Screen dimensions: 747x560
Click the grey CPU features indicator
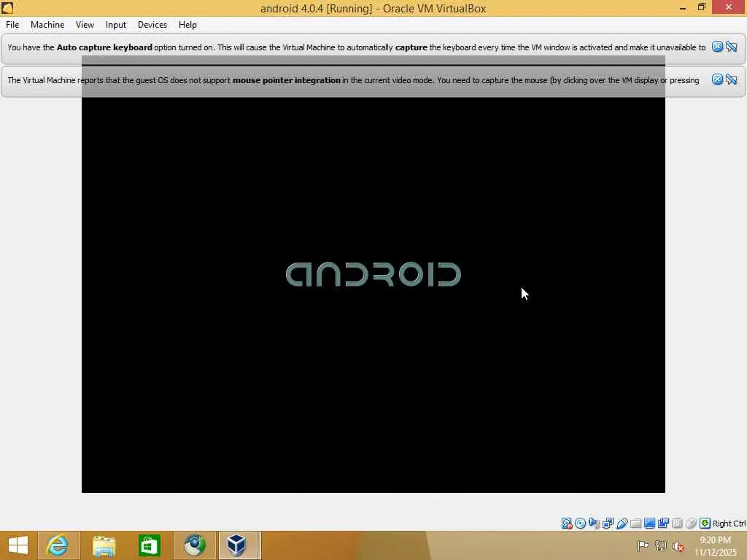[677, 524]
